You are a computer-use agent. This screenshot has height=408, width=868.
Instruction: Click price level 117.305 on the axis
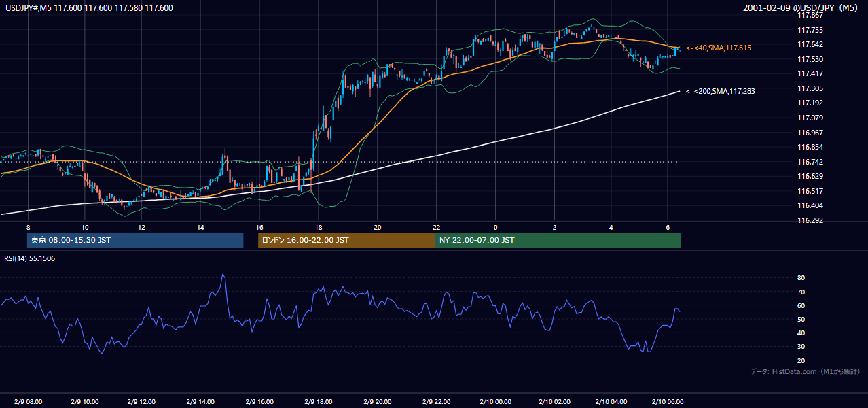coord(810,88)
